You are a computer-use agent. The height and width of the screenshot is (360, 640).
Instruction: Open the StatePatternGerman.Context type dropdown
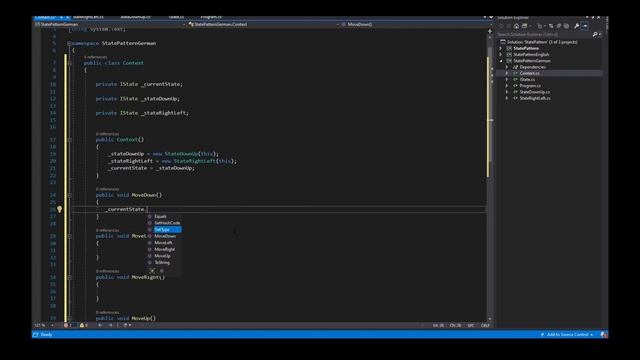(263, 24)
